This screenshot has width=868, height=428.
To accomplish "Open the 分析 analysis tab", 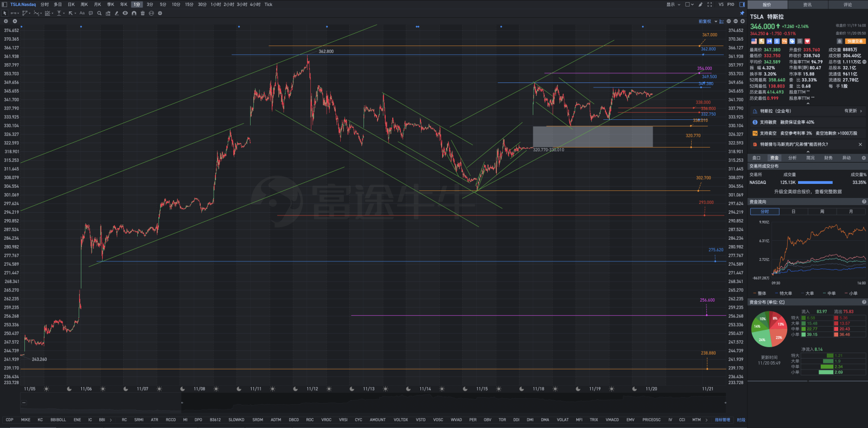I will coord(793,158).
